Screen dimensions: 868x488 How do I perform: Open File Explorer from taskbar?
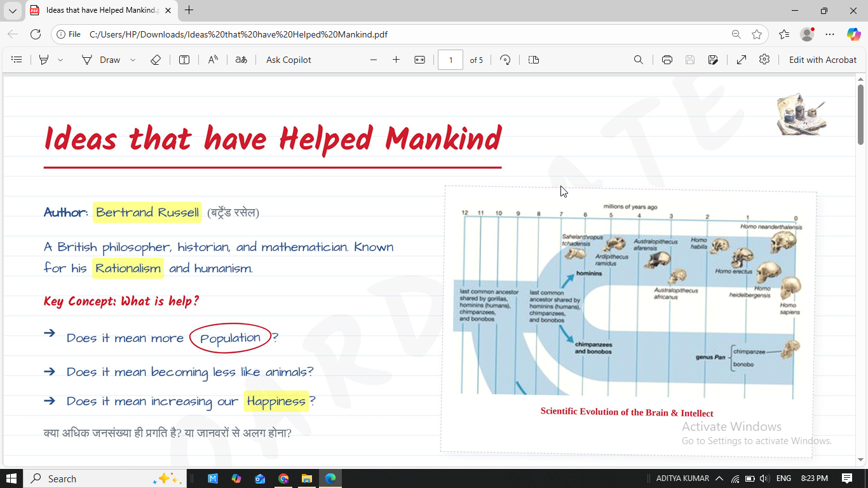click(307, 478)
